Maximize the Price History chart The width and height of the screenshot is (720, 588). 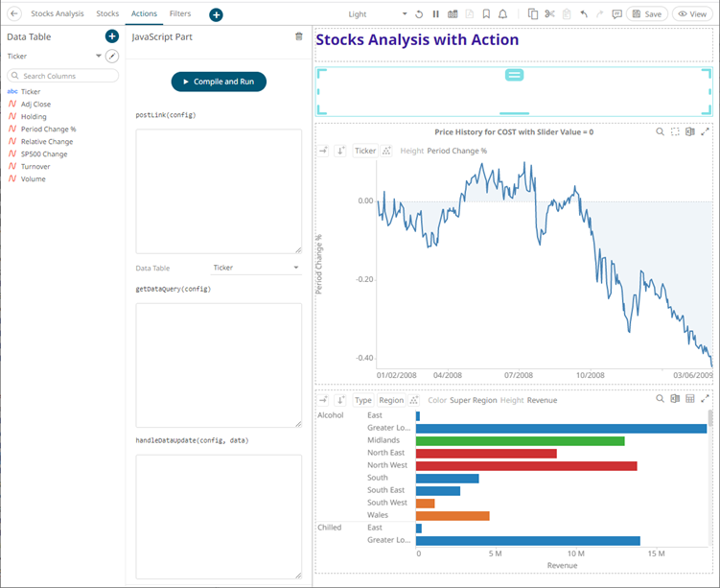pyautogui.click(x=706, y=132)
